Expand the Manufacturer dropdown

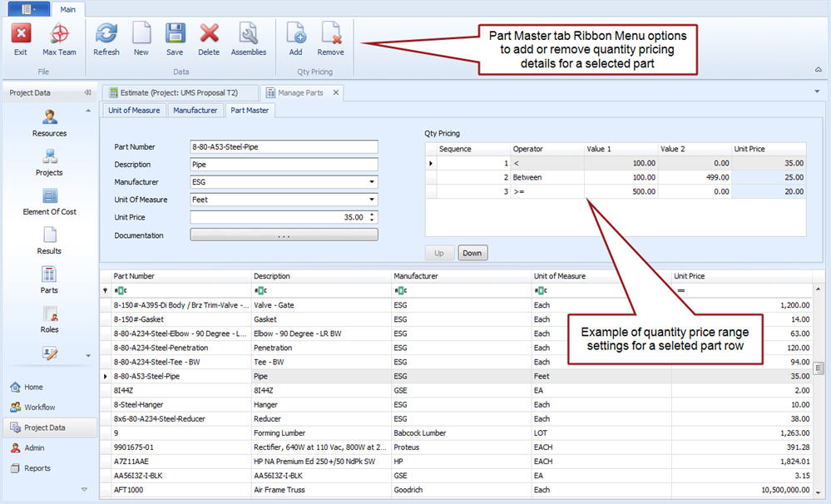click(x=370, y=182)
